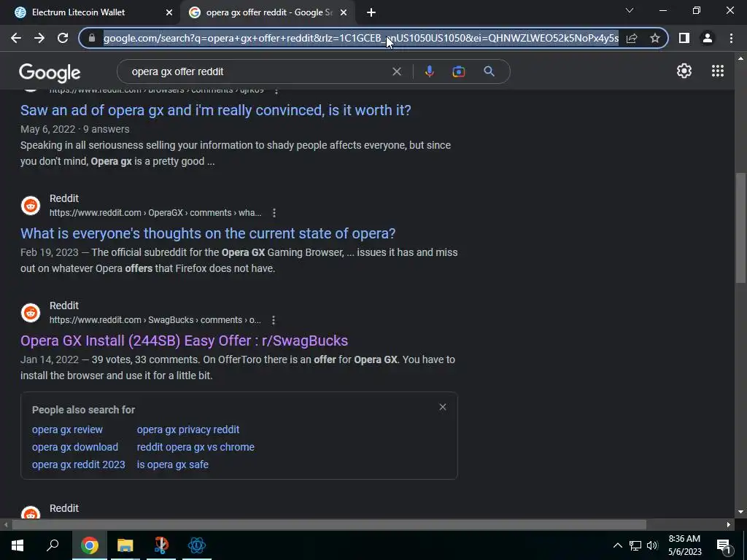Viewport: 747px width, 560px height.
Task: Close the Electrum Litecoin Wallet tab
Action: click(169, 12)
